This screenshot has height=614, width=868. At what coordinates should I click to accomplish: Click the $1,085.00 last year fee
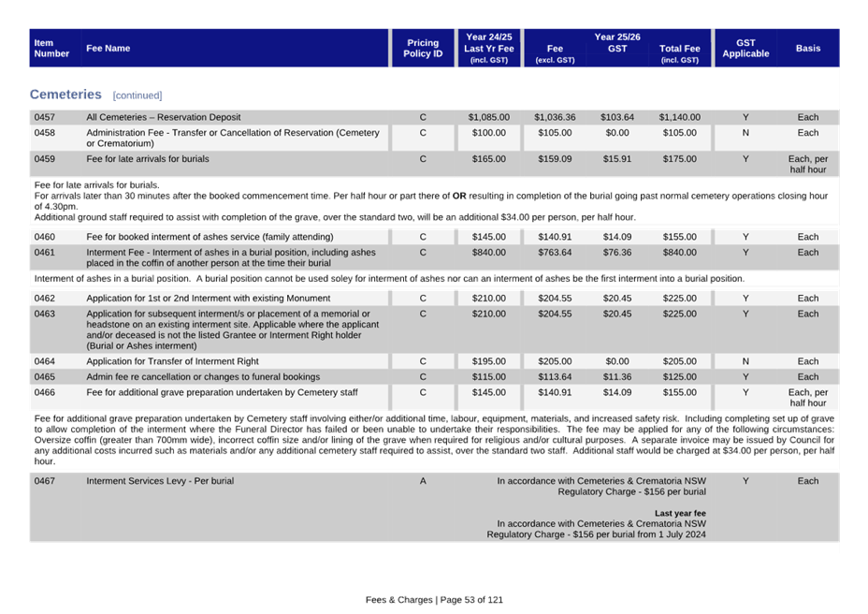click(x=489, y=118)
